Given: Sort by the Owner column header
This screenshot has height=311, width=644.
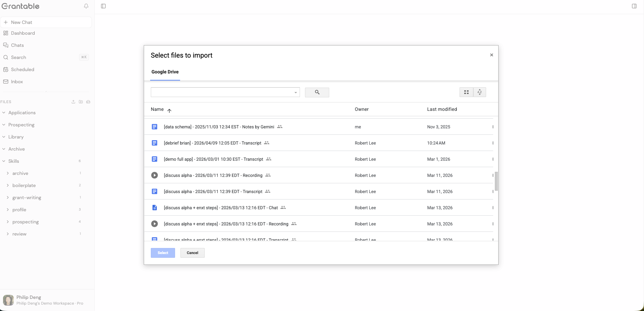Looking at the screenshot, I should point(362,109).
